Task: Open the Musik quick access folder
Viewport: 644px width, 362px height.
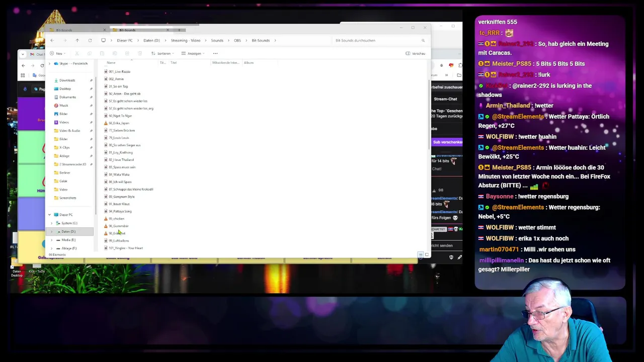Action: (63, 106)
